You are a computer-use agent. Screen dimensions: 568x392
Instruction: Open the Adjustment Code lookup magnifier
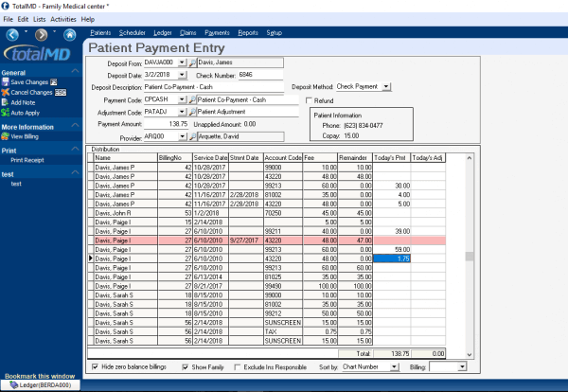click(193, 112)
